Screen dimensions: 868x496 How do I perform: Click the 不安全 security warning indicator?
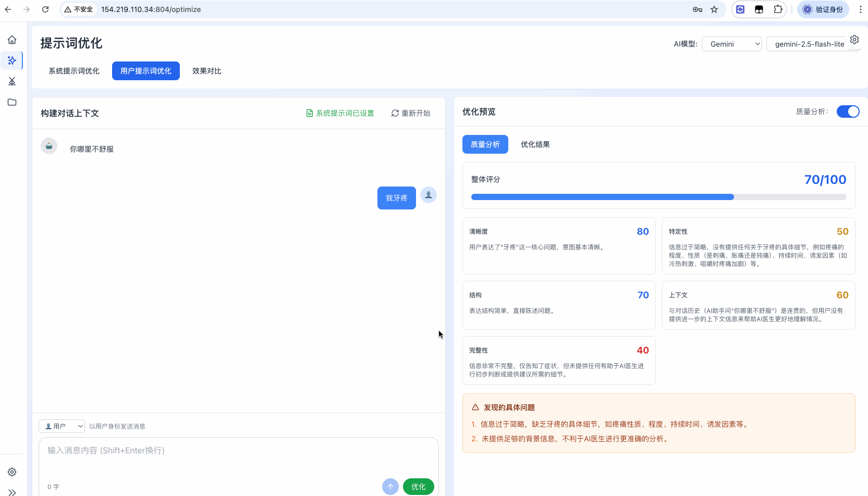click(x=79, y=9)
